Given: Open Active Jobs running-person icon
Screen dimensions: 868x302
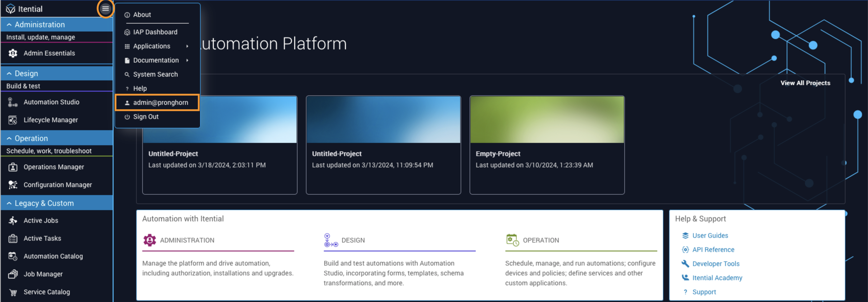Looking at the screenshot, I should tap(13, 220).
